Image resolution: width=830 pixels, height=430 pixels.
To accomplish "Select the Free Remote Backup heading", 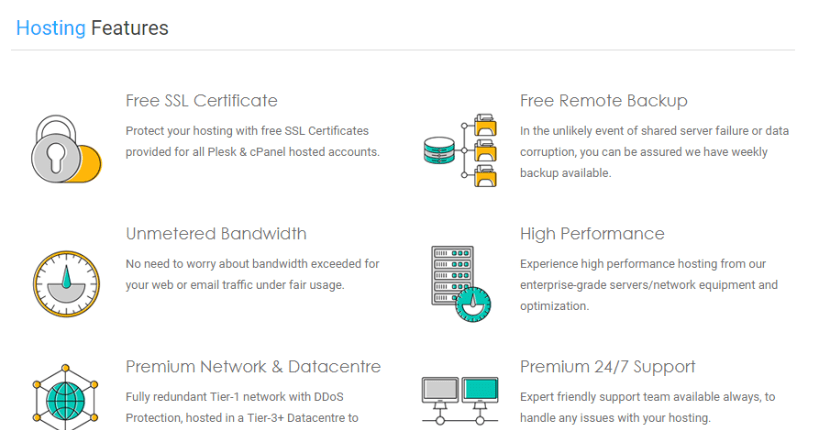I will 603,101.
